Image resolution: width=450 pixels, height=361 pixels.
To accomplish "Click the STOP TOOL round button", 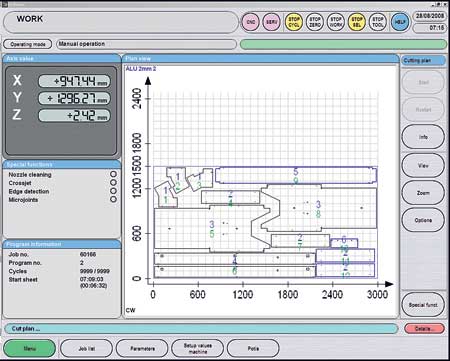I will click(x=378, y=22).
